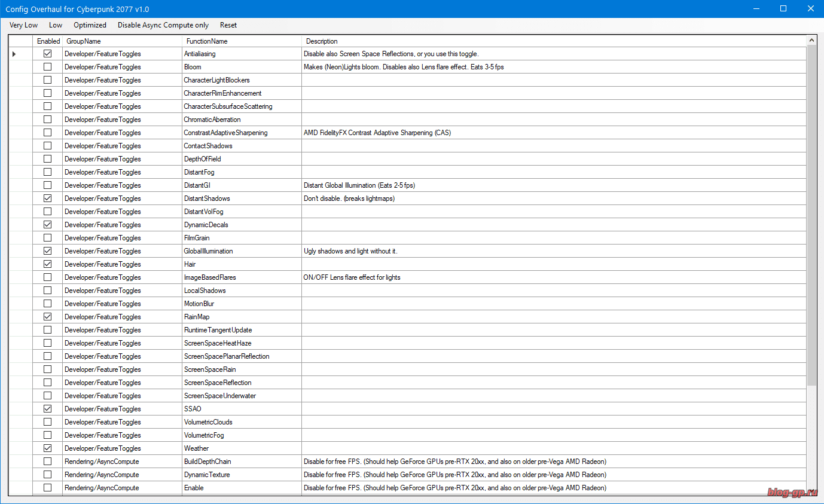Click the 'ScreenSpacePlanarReflection' cell
The width and height of the screenshot is (824, 504).
242,356
